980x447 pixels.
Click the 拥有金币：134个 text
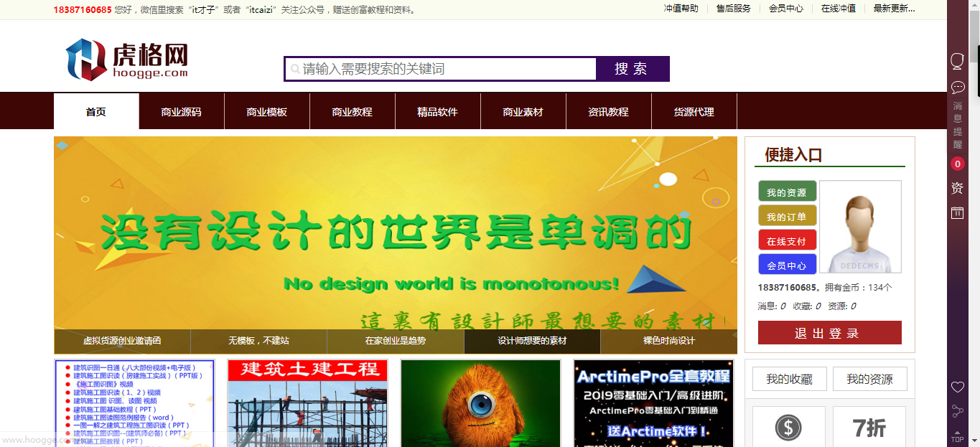coord(858,288)
